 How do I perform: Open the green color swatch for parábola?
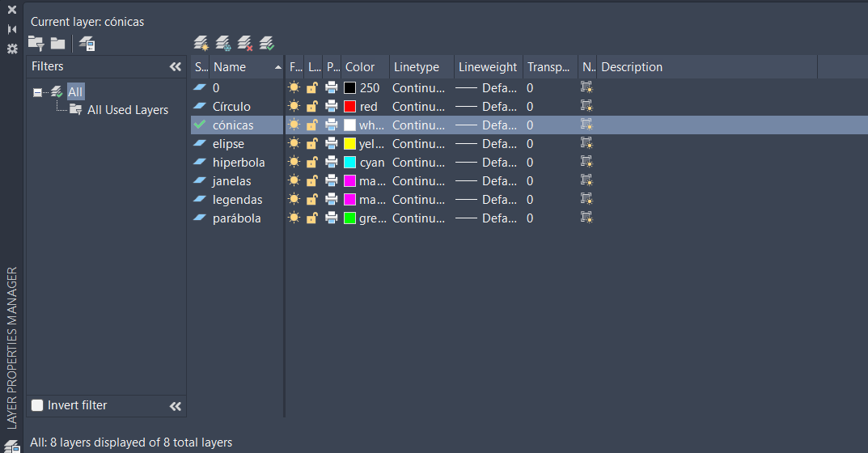point(349,218)
